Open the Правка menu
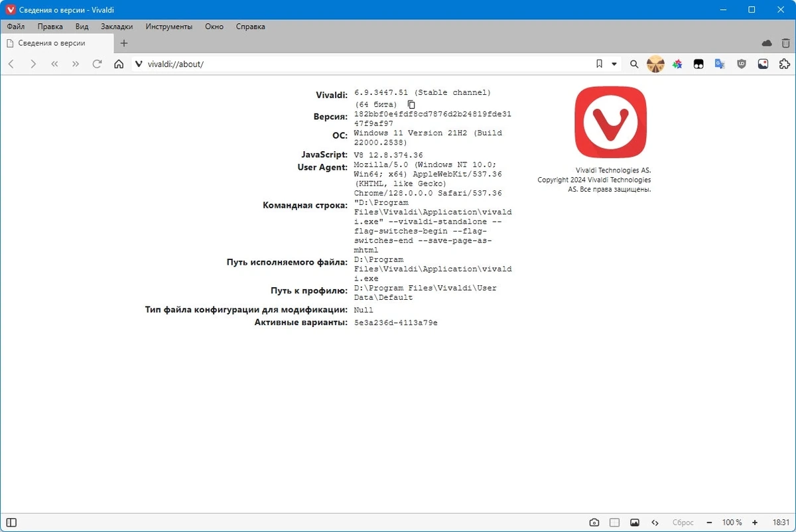 [x=50, y=27]
